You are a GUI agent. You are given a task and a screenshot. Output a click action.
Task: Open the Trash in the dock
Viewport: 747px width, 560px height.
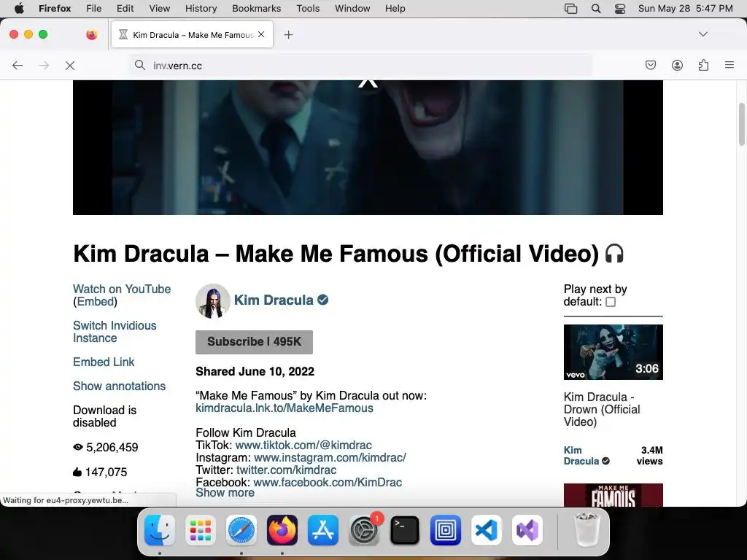(x=587, y=530)
